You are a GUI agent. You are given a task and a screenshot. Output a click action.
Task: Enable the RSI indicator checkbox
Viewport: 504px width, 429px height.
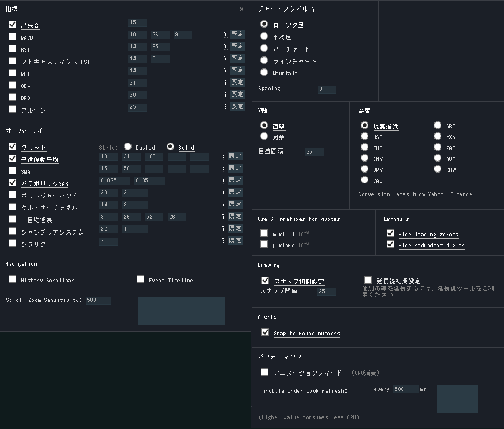tap(13, 49)
